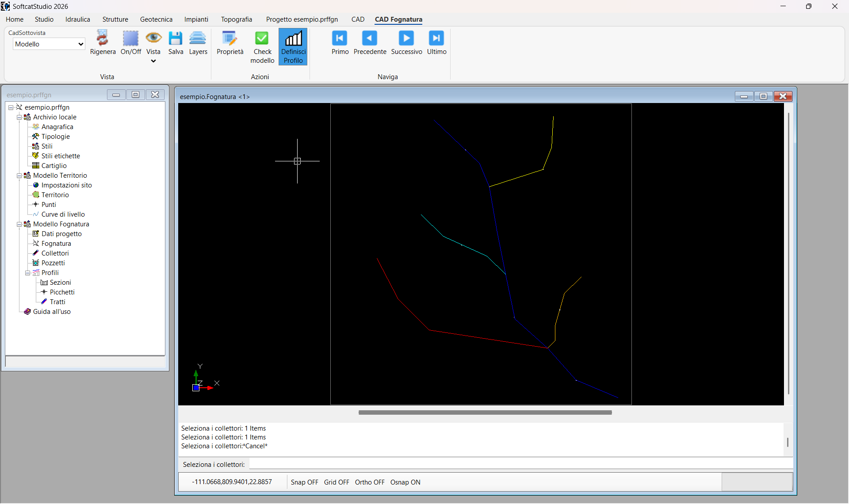Image resolution: width=849 pixels, height=504 pixels.
Task: Click the vertical scrollbar of CAD view
Action: click(788, 254)
